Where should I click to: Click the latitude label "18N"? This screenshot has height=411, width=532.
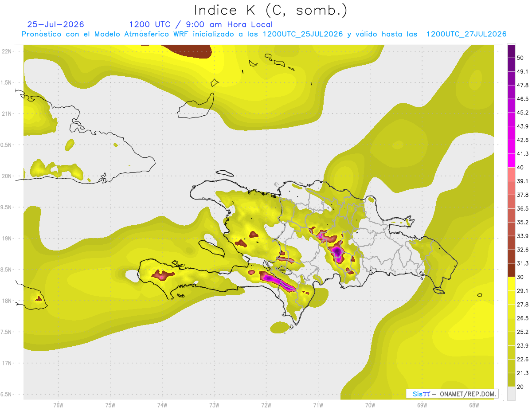pyautogui.click(x=7, y=301)
